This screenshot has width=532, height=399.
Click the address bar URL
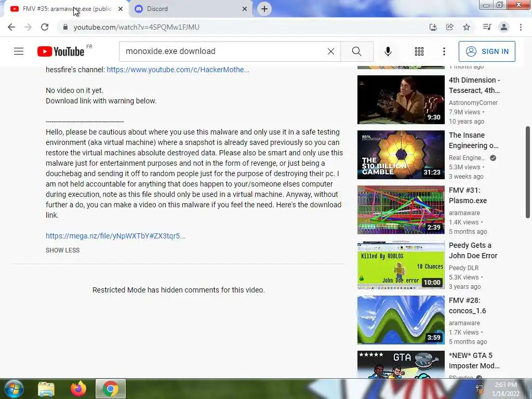click(x=137, y=27)
